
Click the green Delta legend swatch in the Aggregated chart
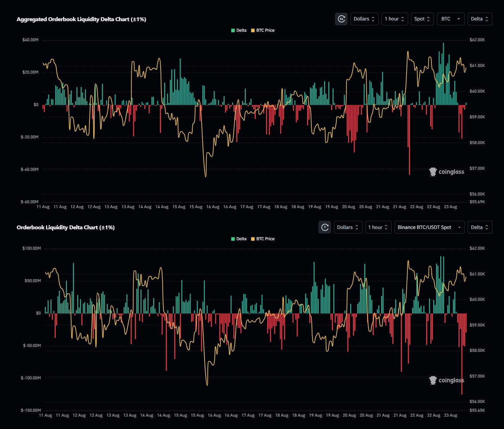click(233, 30)
